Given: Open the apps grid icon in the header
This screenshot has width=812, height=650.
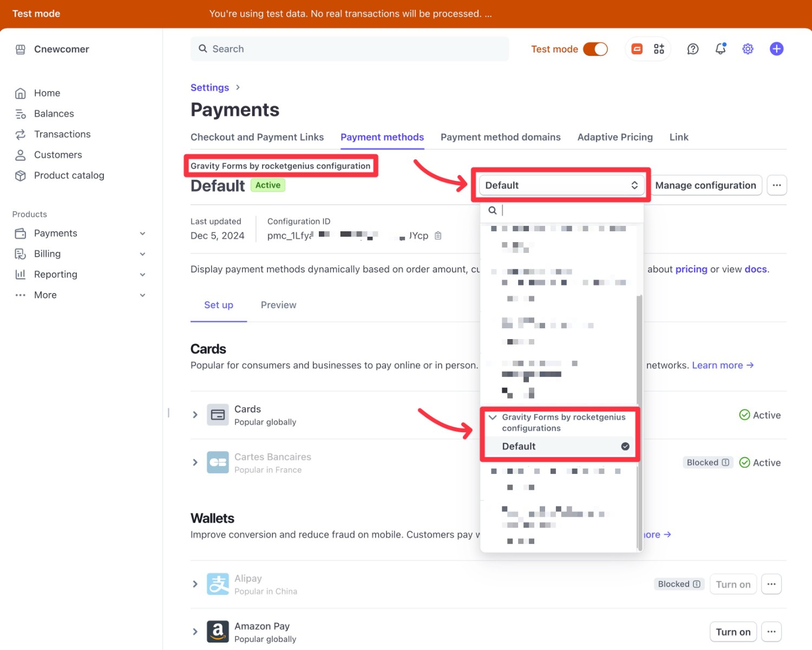Looking at the screenshot, I should 659,49.
